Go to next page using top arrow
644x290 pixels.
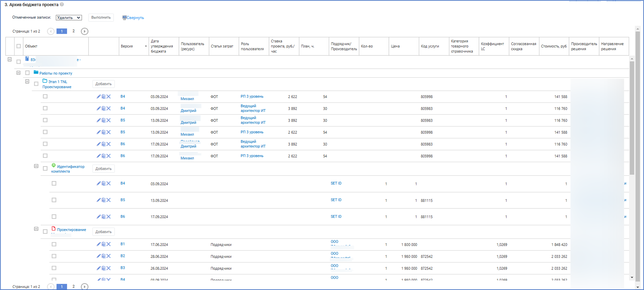(85, 31)
